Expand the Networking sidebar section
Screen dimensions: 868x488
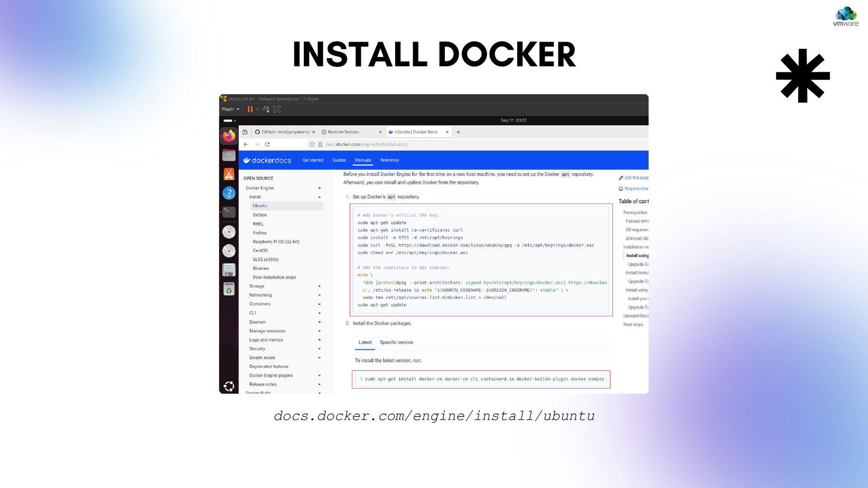click(x=319, y=296)
